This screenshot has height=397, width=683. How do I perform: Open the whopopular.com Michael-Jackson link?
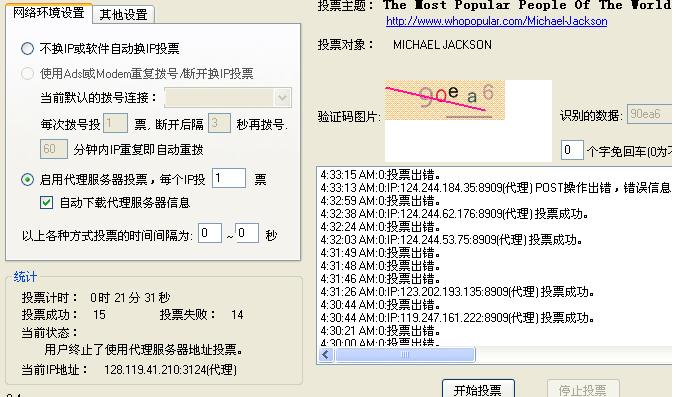pos(497,21)
